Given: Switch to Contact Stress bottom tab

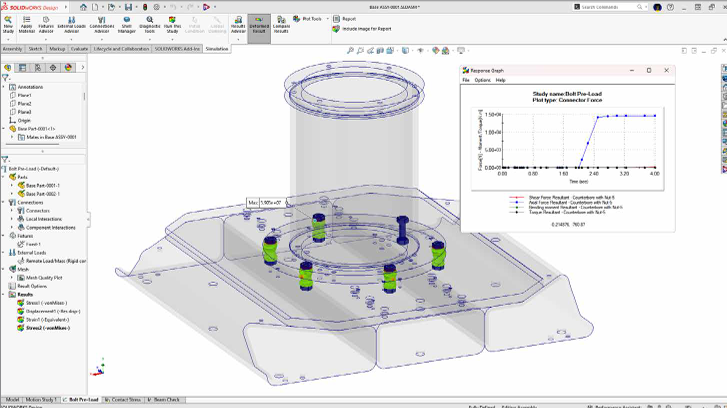Looking at the screenshot, I should click(x=123, y=400).
